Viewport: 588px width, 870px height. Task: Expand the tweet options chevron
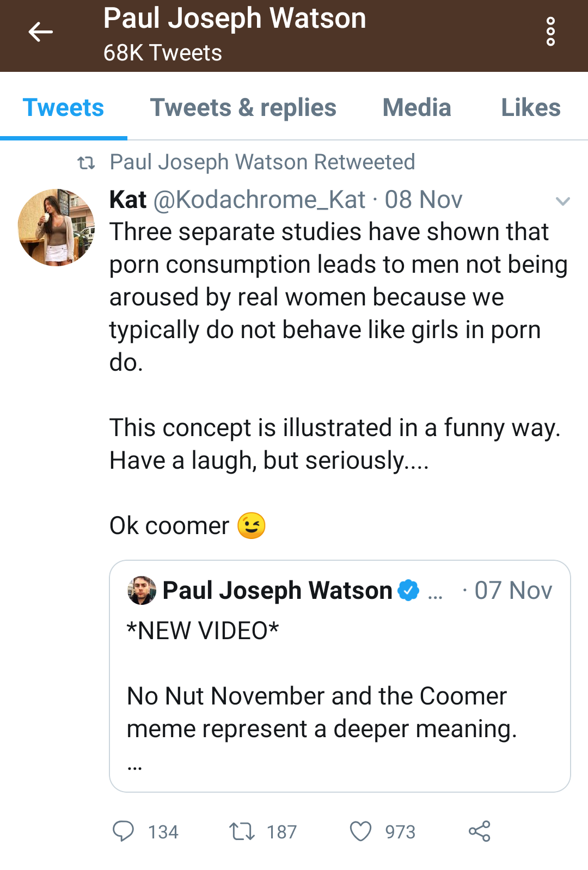pyautogui.click(x=562, y=201)
